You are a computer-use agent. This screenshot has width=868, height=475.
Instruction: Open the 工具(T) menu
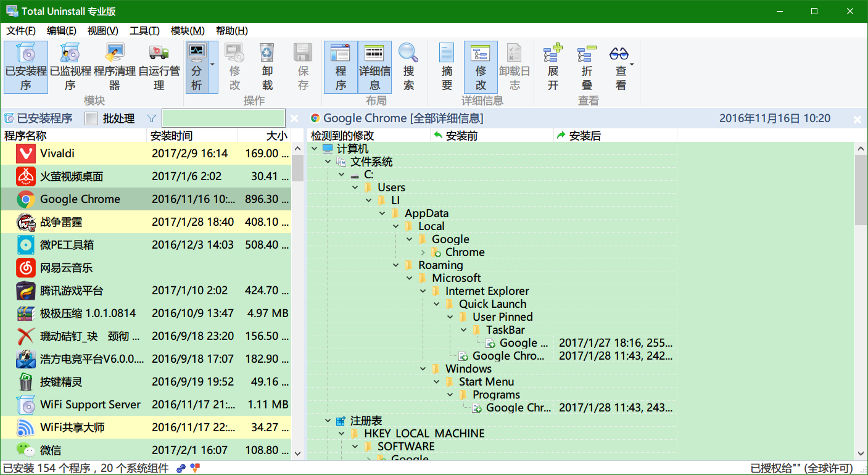144,31
